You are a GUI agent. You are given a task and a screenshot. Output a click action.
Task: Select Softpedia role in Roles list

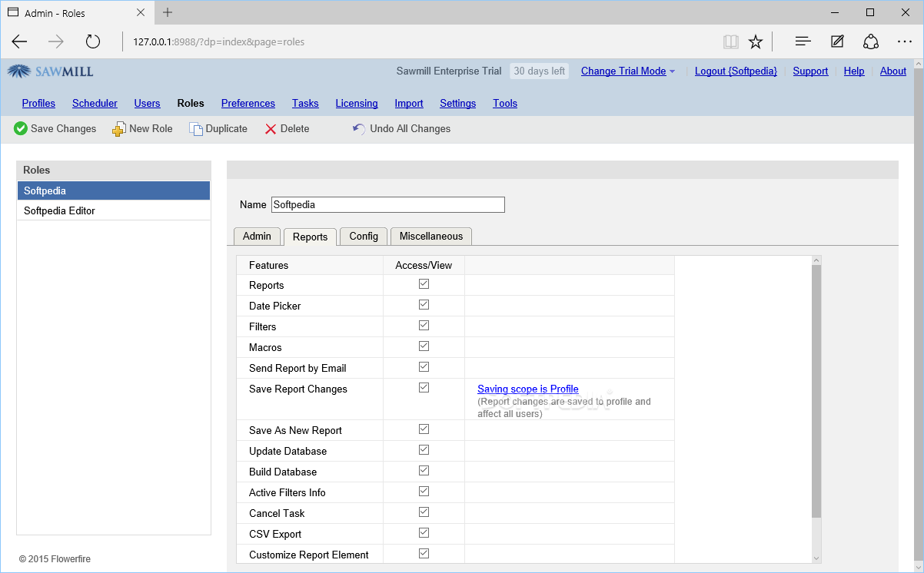pos(114,190)
